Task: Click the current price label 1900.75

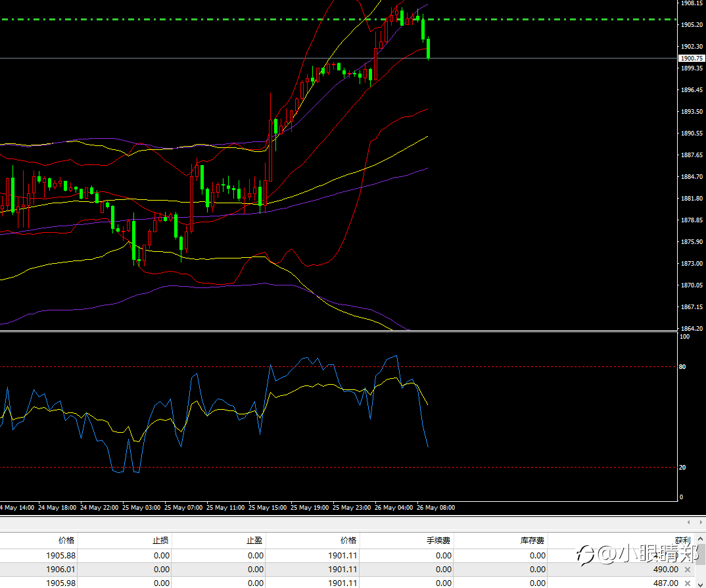Action: click(x=692, y=58)
